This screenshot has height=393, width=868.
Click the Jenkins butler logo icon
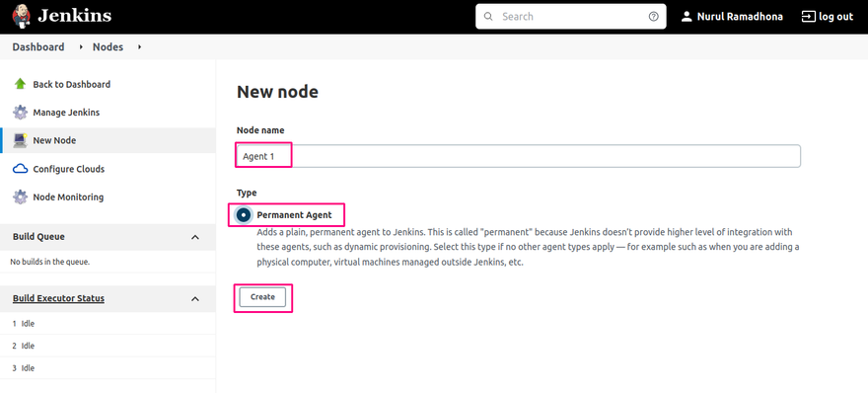21,16
